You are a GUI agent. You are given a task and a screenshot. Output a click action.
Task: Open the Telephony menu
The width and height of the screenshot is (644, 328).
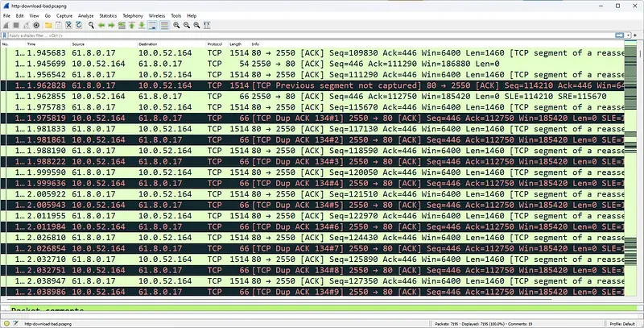pos(133,15)
